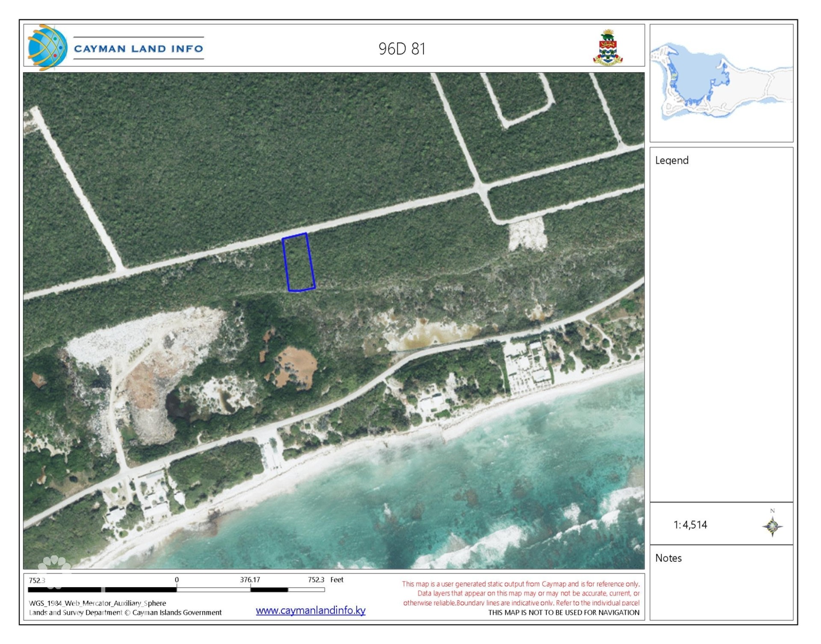821x644 pixels.
Task: Toggle the blue parcel boundary highlight
Action: click(x=299, y=262)
